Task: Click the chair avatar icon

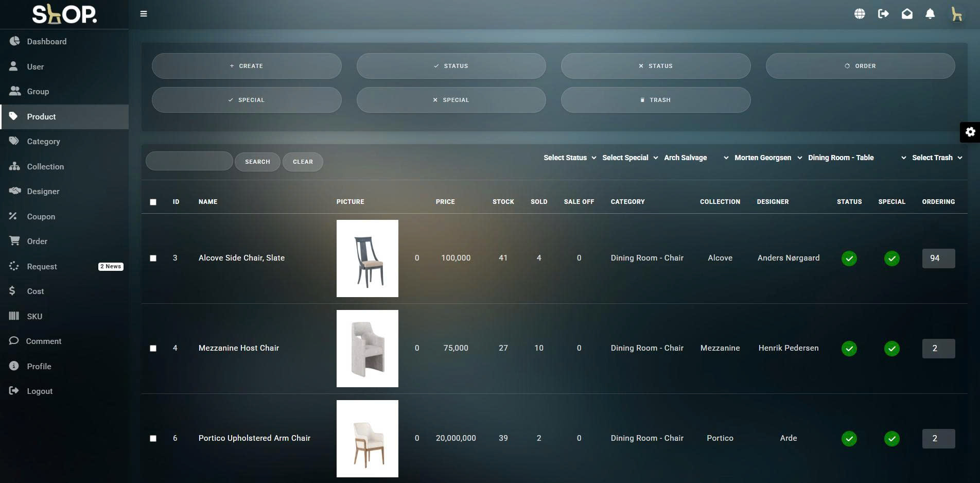Action: (956, 14)
